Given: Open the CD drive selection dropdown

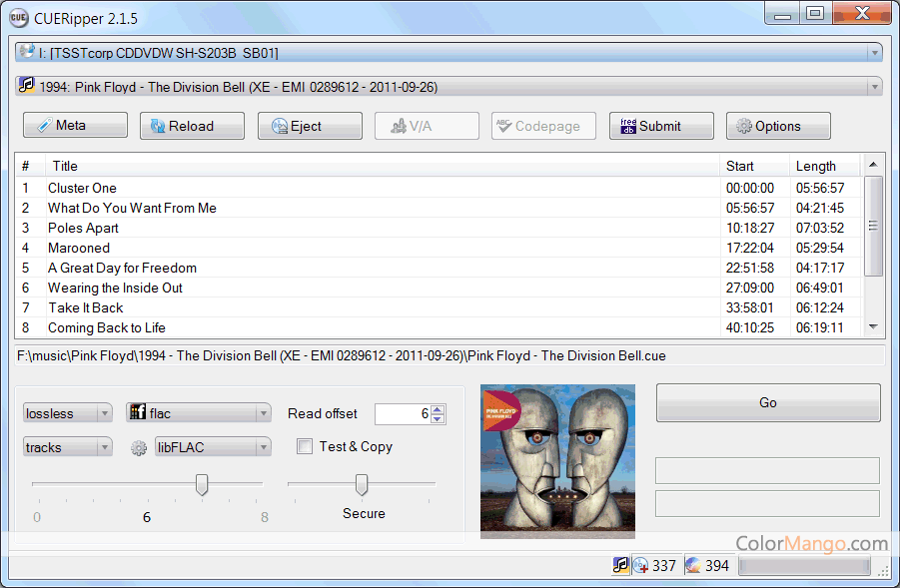Looking at the screenshot, I should tap(874, 53).
